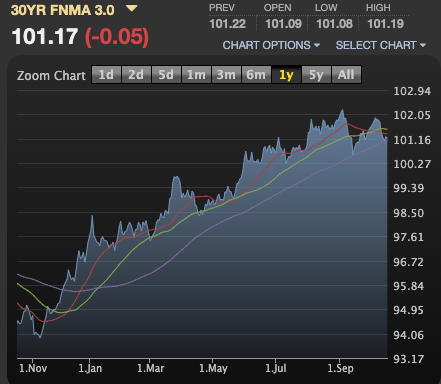This screenshot has width=441, height=384.
Task: Click the 30YR FNMA 3.0 title
Action: (62, 10)
